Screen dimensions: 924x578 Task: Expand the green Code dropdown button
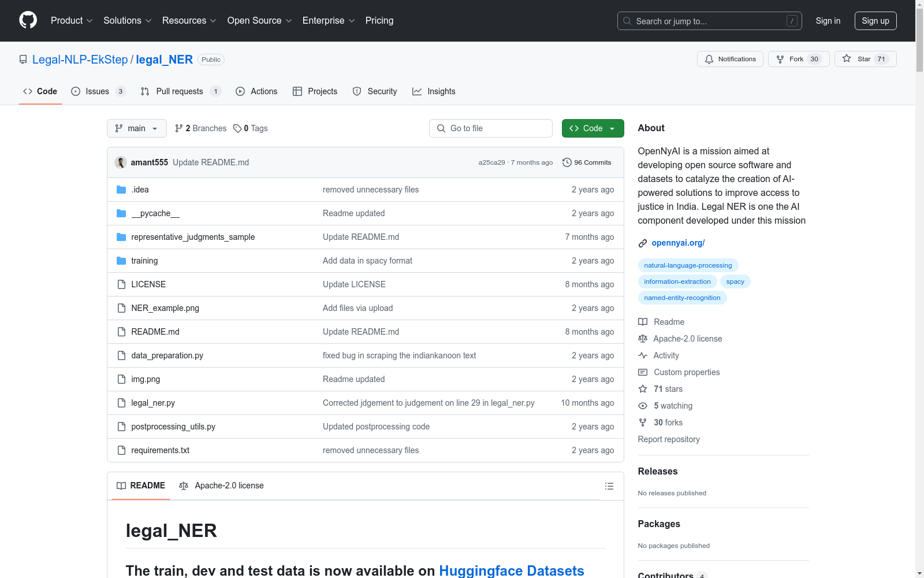[593, 128]
